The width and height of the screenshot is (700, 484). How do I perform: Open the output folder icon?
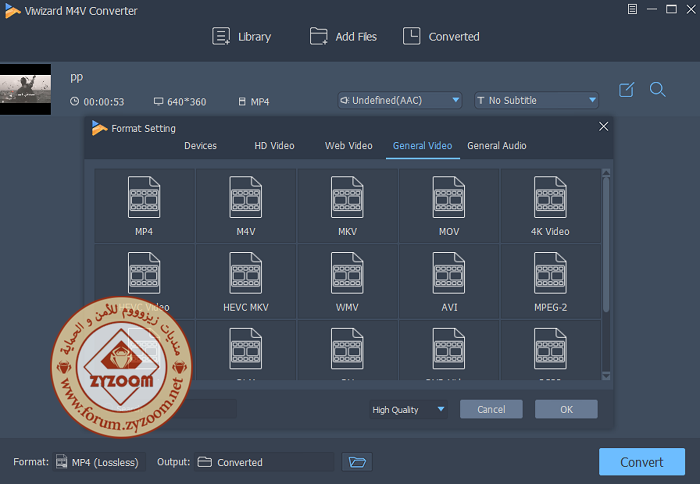(x=357, y=462)
